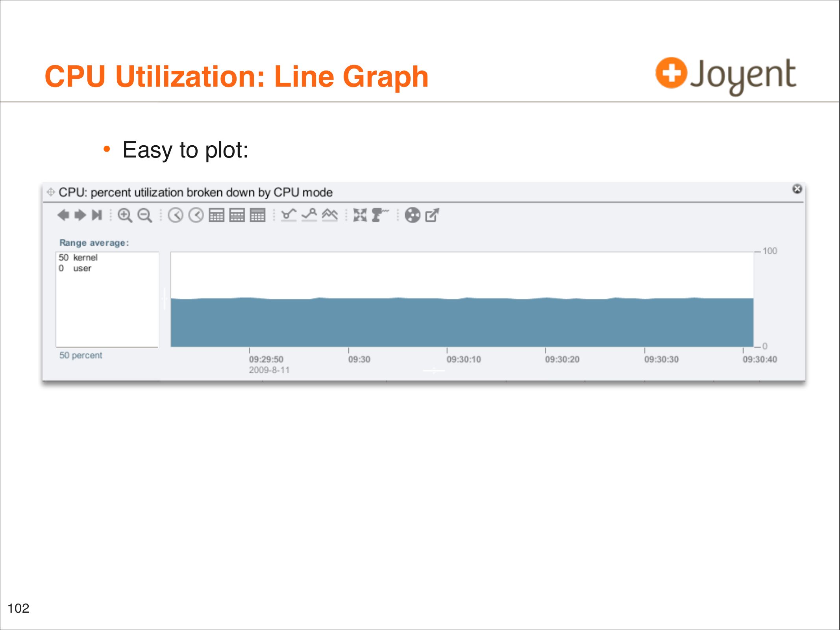This screenshot has width=840, height=630.
Task: Select the middle calendar view icon
Action: 237,215
